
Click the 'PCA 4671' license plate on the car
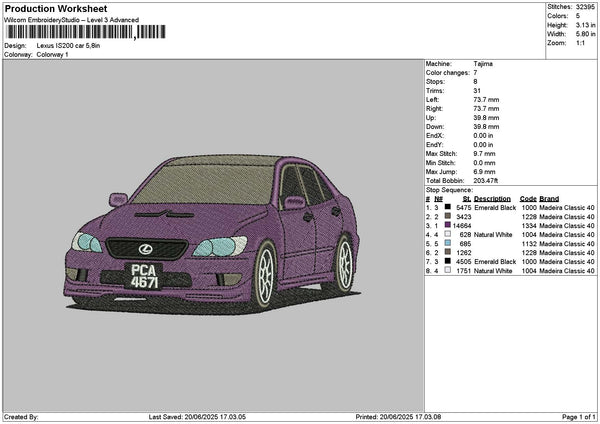click(143, 276)
